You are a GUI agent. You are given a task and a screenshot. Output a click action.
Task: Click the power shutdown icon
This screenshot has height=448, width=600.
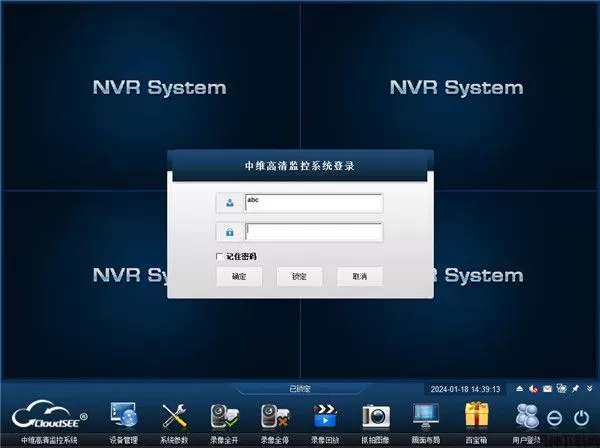coord(581,418)
